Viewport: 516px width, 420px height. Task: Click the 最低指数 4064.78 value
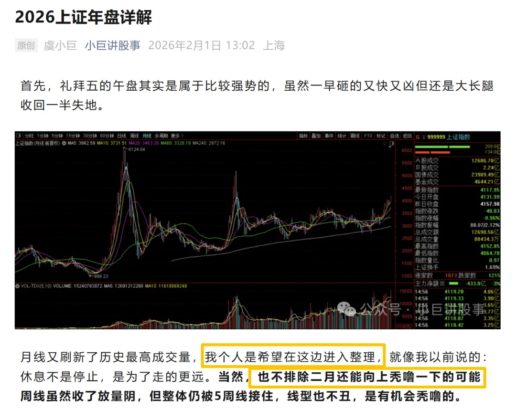click(490, 253)
